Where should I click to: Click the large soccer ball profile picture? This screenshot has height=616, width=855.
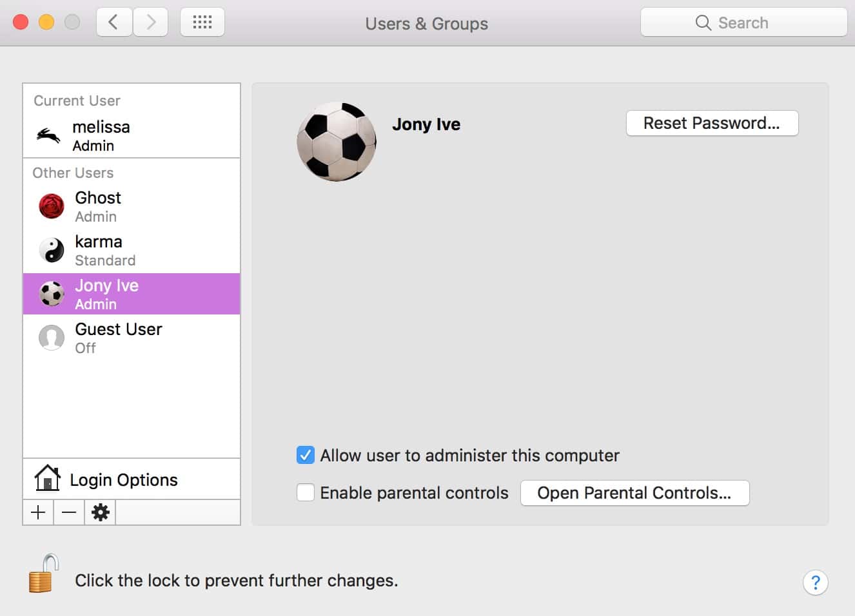(x=337, y=142)
